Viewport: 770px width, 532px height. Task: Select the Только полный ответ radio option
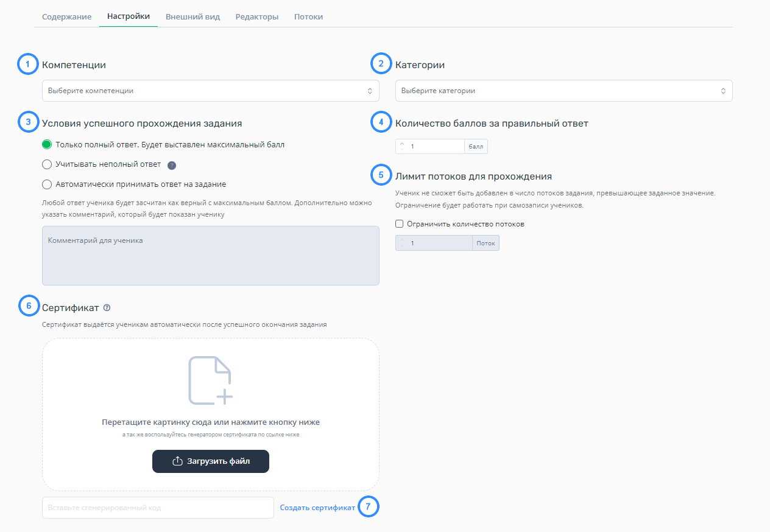[47, 145]
